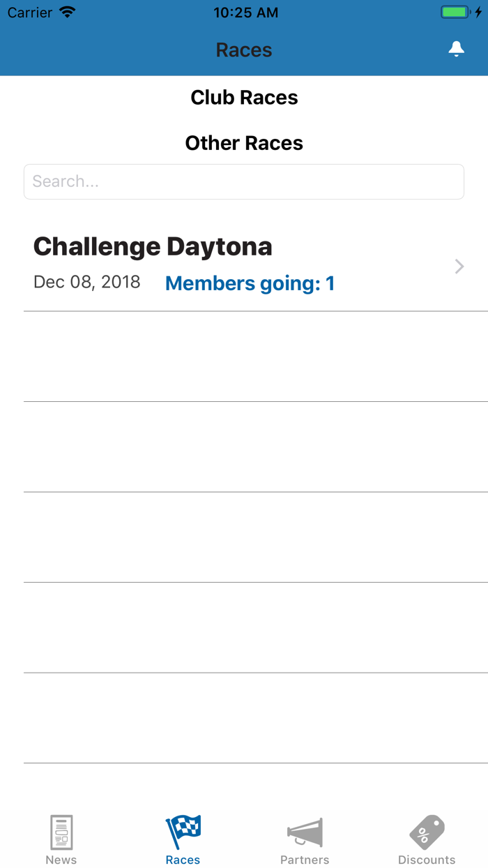Expand Challenge Daytona with the chevron arrow
488x868 pixels.
tap(459, 267)
